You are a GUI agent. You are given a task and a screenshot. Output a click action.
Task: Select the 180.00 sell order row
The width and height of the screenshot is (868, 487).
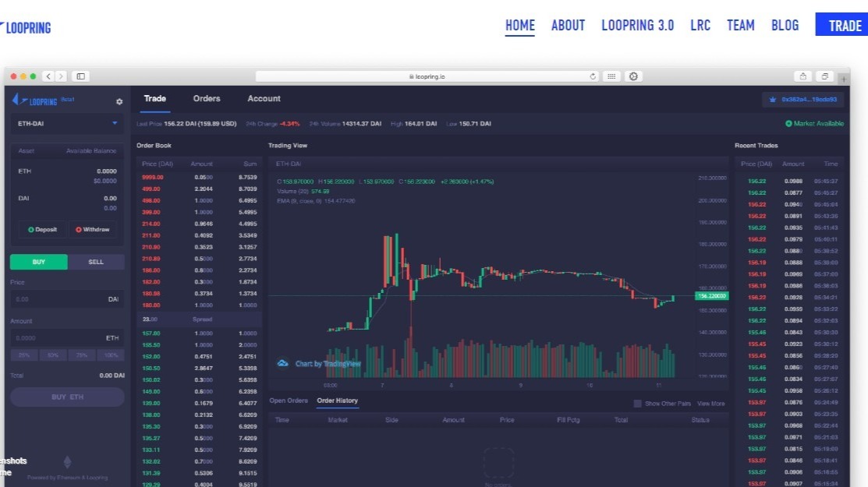[x=200, y=305]
